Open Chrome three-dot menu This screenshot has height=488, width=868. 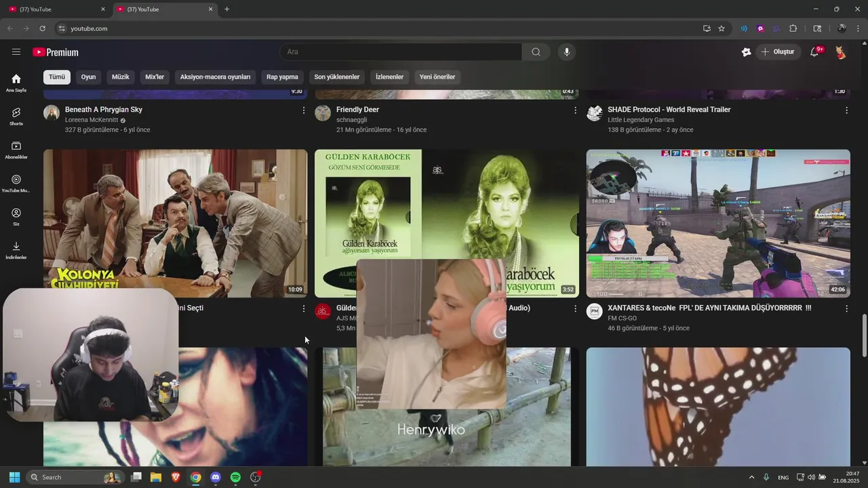click(859, 28)
